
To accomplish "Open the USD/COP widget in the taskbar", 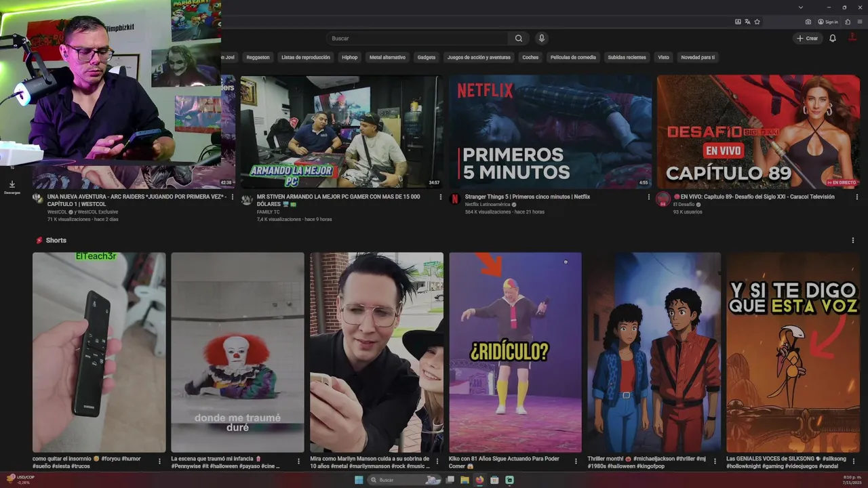I will (x=20, y=480).
